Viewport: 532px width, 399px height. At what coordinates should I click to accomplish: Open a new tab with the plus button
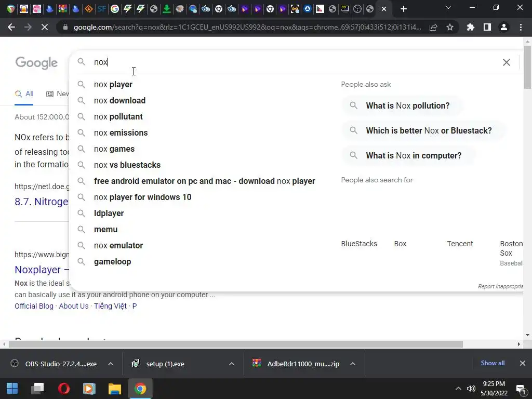click(403, 9)
